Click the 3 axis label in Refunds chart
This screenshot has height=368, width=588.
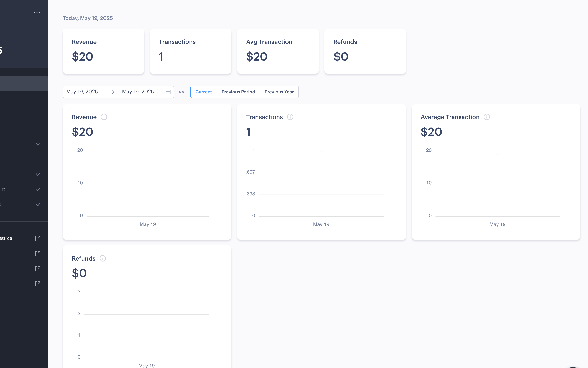[x=79, y=292]
